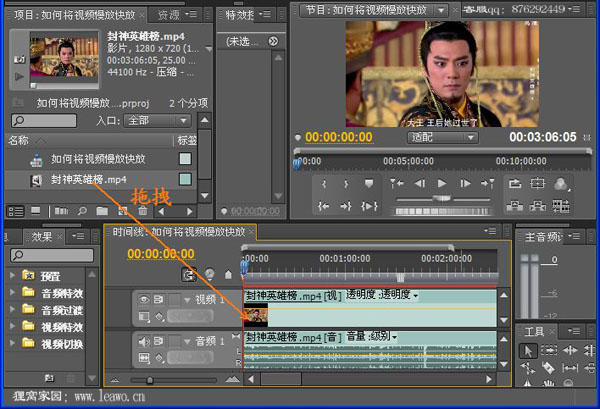The height and width of the screenshot is (409, 600).
Task: Click label swatch of 封神英雄榜.mp4 row
Action: click(186, 179)
